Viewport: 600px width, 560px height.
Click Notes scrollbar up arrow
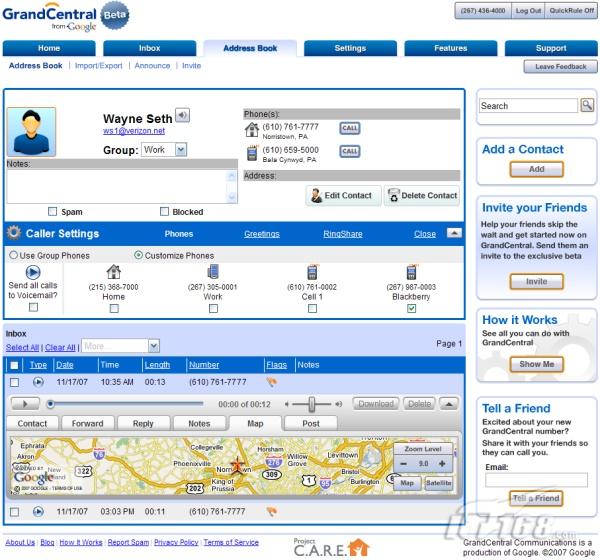click(x=232, y=176)
